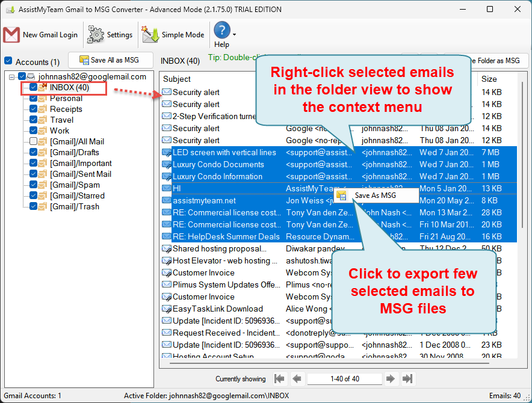Click the [Gmail]/Starred folder icon
The image size is (532, 403).
[x=43, y=196]
